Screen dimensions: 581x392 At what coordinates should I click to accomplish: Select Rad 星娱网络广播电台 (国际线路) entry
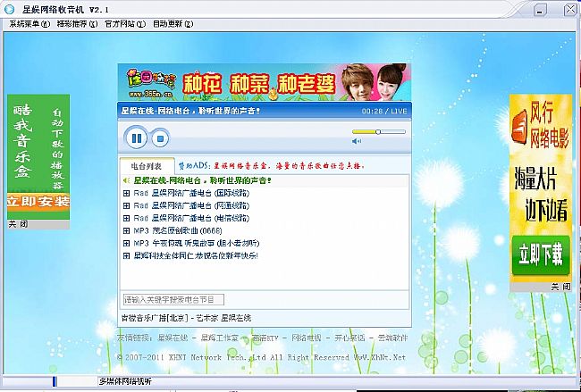click(191, 193)
